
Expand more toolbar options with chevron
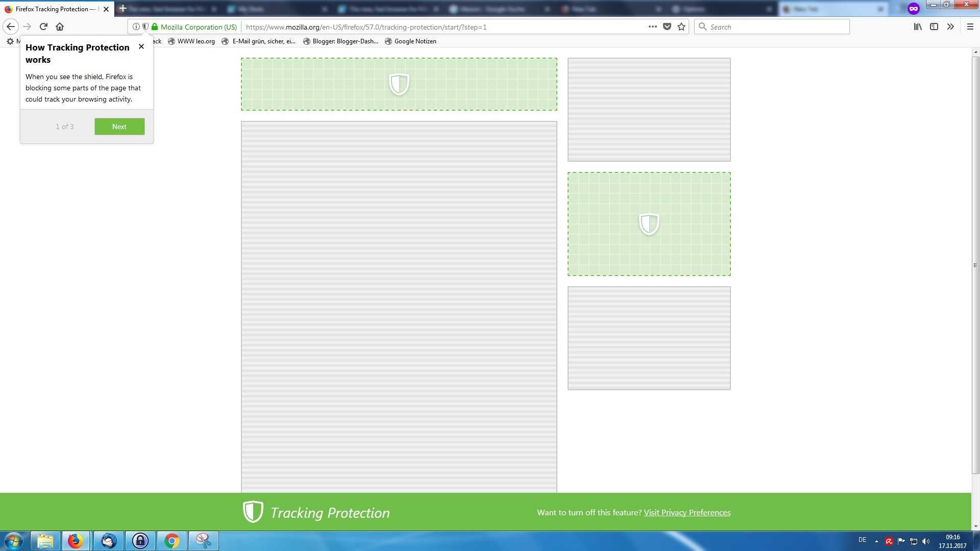951,27
